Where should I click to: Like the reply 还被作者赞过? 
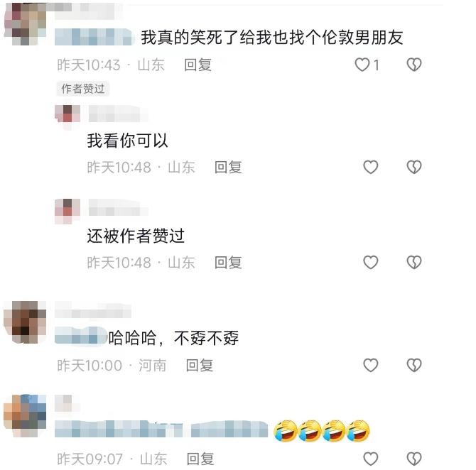(x=371, y=262)
